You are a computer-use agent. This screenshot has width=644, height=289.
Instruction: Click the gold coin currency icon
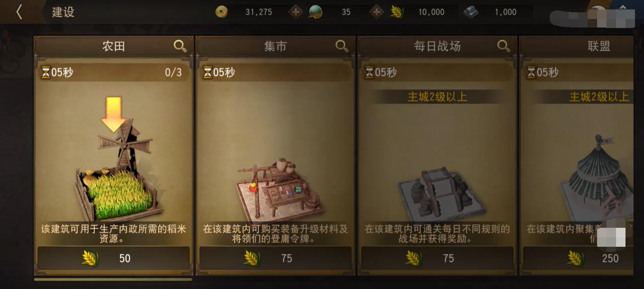(221, 12)
